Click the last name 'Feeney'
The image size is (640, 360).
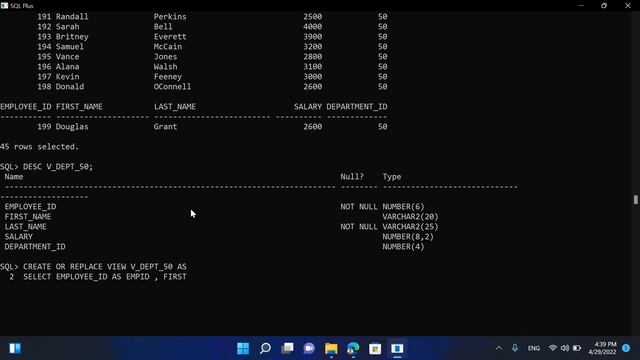168,77
